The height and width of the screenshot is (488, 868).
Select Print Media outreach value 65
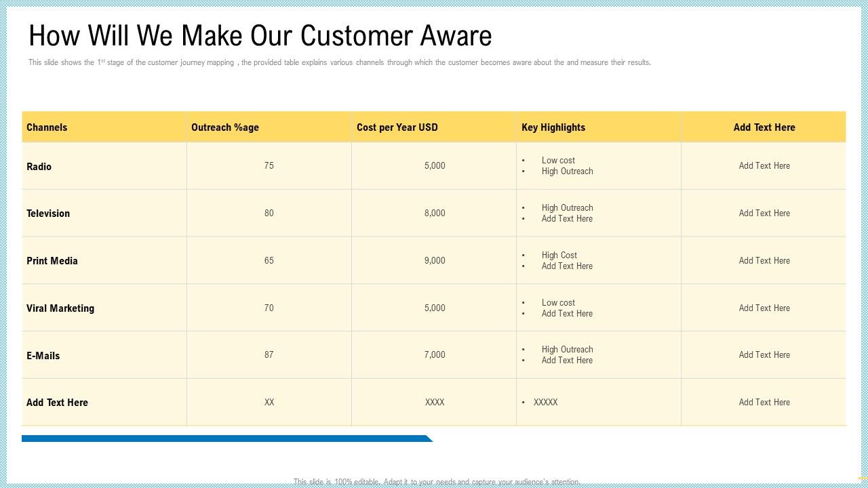pos(269,261)
